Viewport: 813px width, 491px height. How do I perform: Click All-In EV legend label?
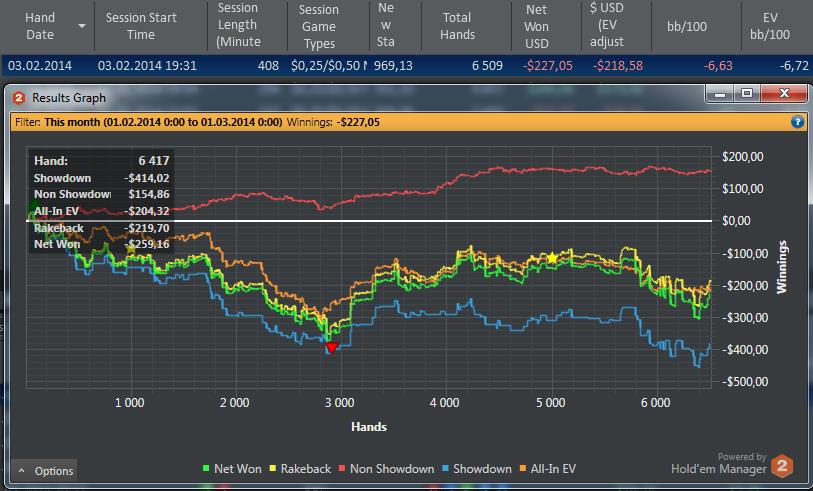pyautogui.click(x=553, y=469)
